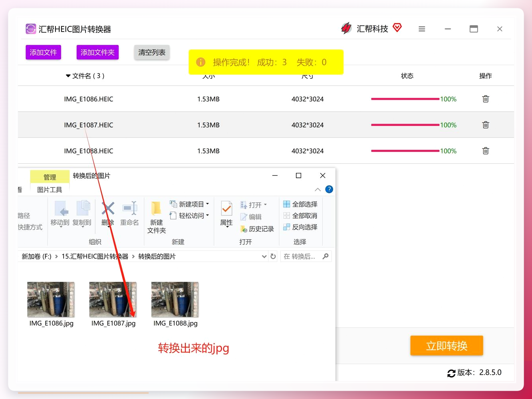Click the trash icon for IMG_E1088.HEIC
Image resolution: width=532 pixels, height=399 pixels.
[x=485, y=151]
